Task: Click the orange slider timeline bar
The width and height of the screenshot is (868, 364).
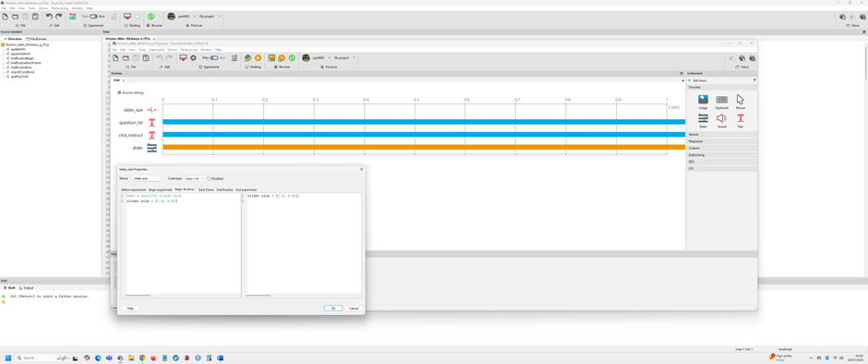Action: (424, 148)
